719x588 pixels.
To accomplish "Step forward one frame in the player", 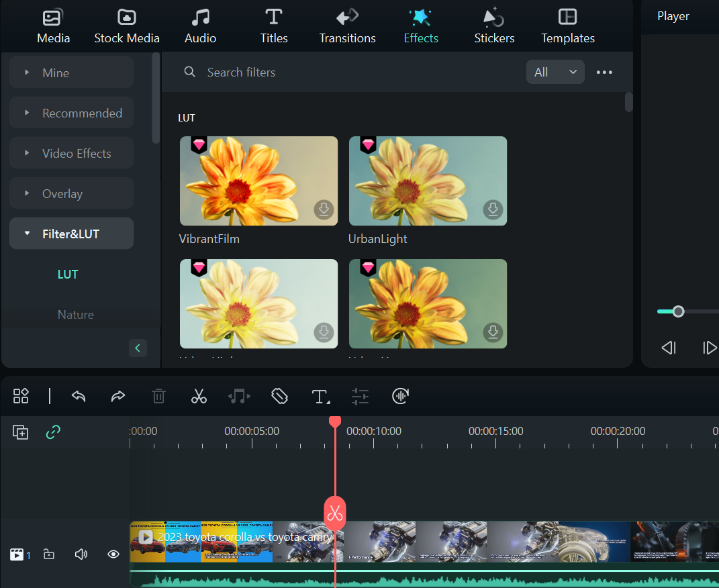I will (x=710, y=348).
